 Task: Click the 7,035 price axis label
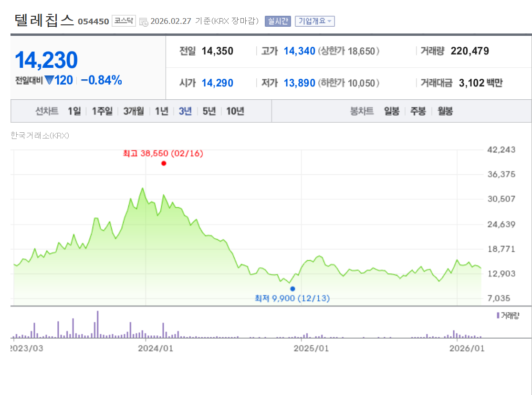tap(499, 299)
